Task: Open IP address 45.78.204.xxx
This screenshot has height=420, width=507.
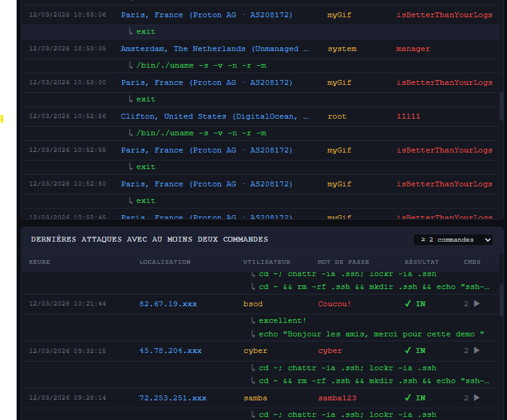Action: 170,351
